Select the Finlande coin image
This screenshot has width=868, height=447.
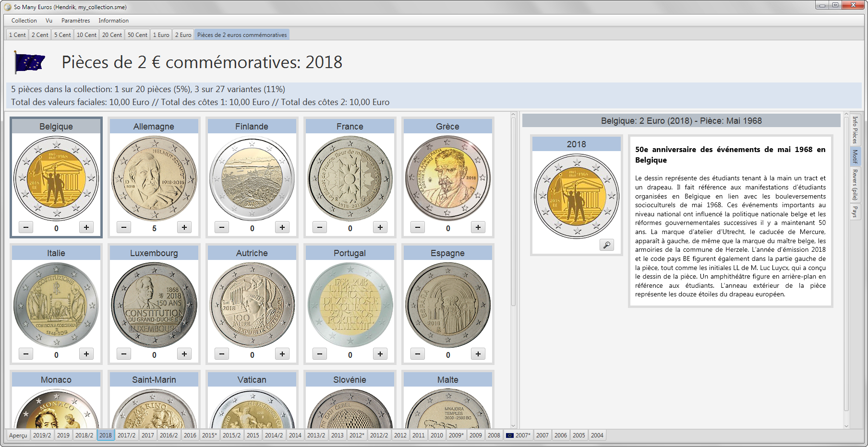(x=252, y=178)
